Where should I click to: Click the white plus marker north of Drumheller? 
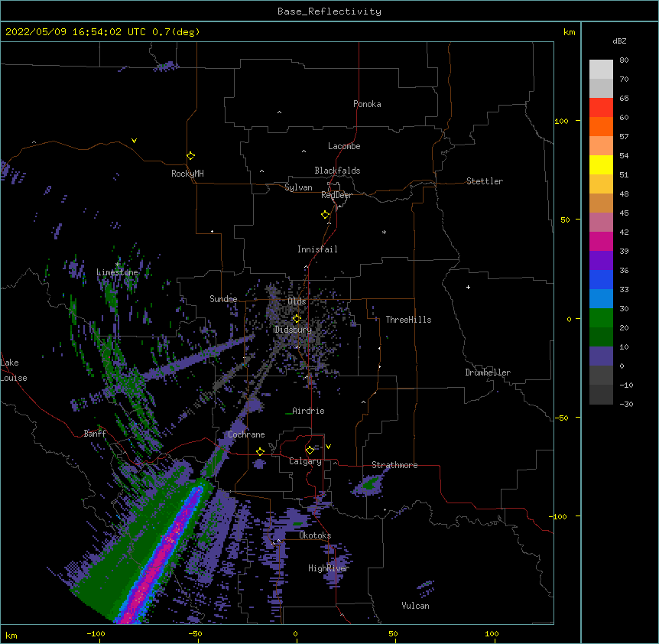[x=468, y=287]
